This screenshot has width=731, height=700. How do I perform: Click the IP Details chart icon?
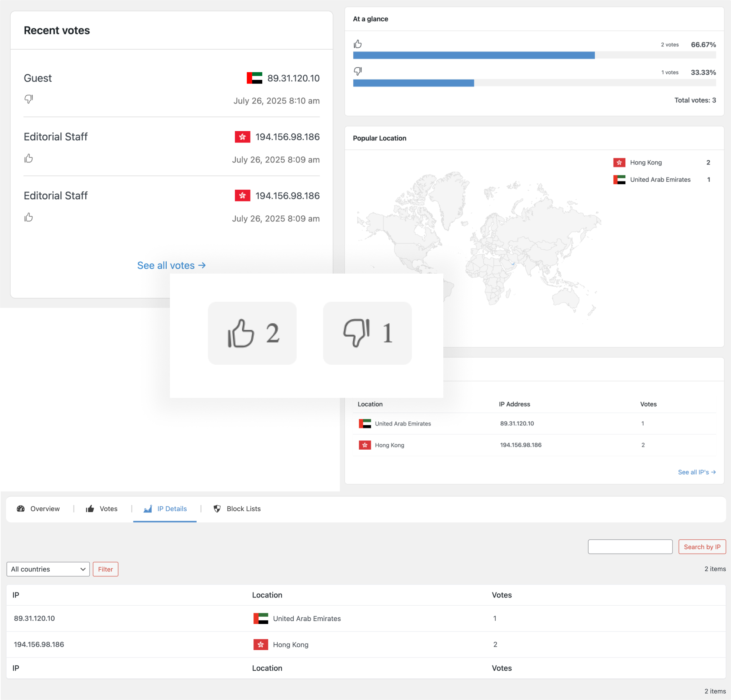148,509
